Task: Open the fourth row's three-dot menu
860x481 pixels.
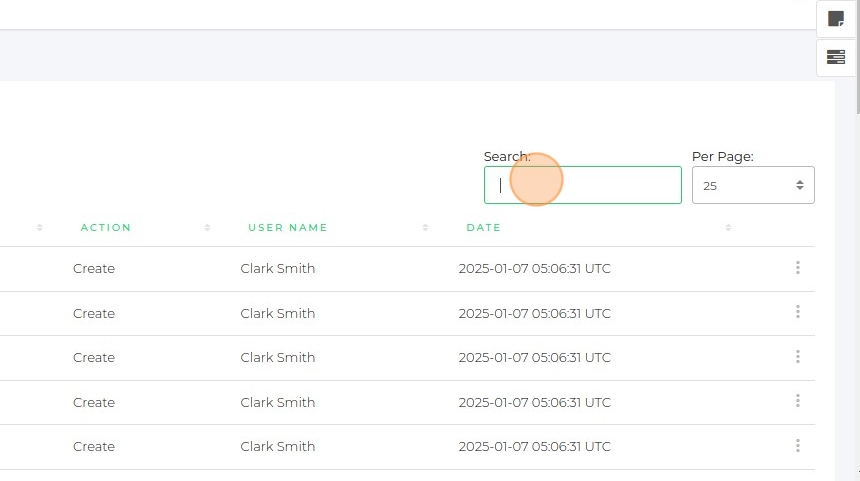Action: coord(797,401)
